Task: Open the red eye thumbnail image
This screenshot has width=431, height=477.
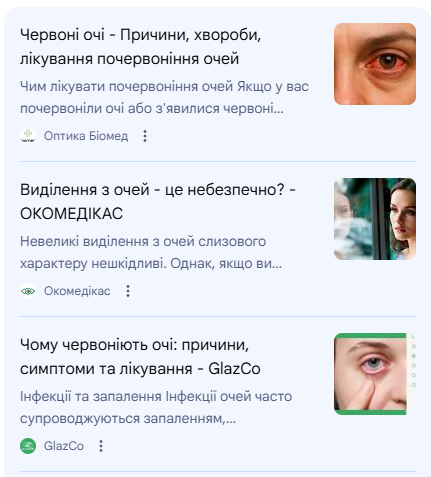Action: coord(375,64)
